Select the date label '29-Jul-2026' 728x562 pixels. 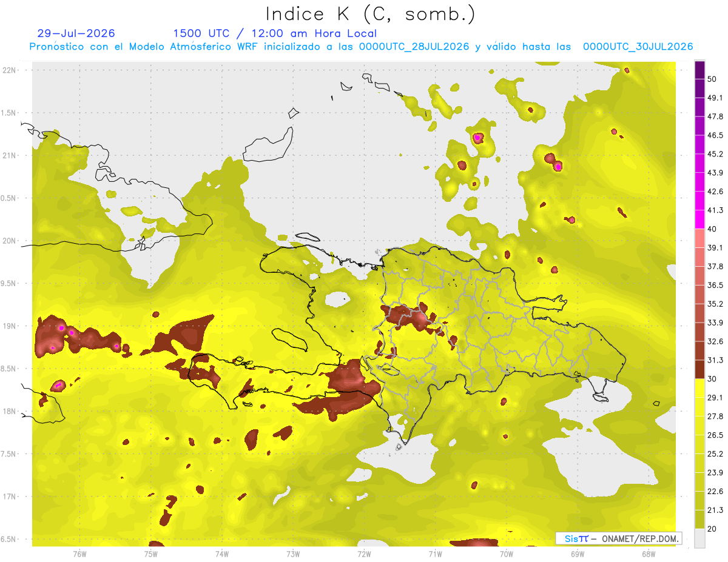click(x=76, y=34)
